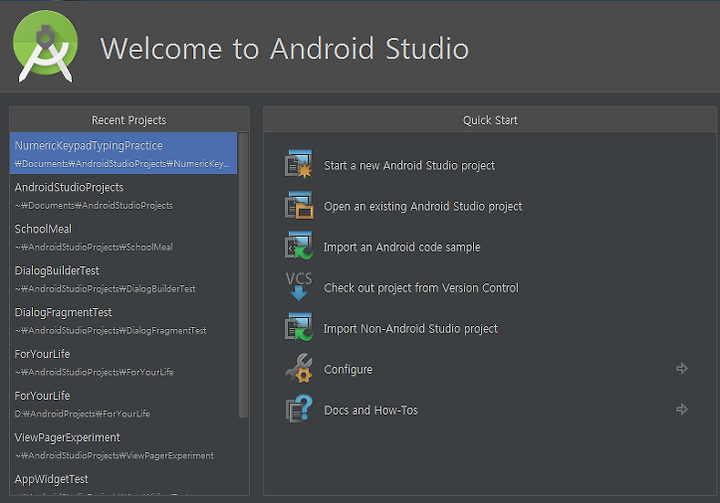Choose Import Non-Android Studio project

(411, 329)
